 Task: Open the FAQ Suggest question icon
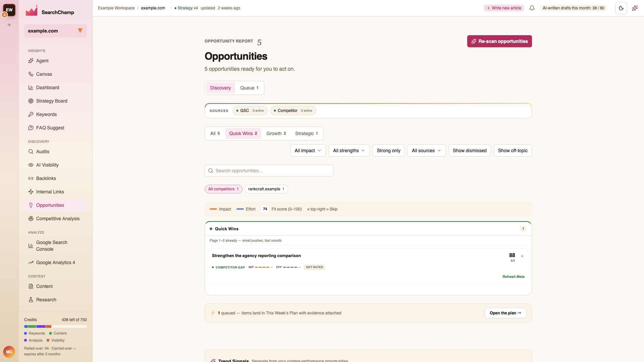pyautogui.click(x=31, y=128)
